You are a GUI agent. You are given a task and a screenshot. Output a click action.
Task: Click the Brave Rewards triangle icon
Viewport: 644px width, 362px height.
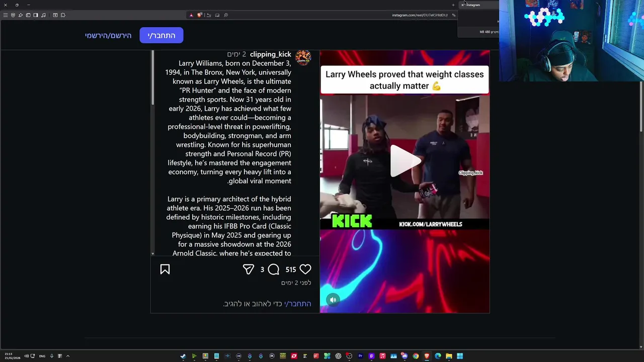click(191, 15)
